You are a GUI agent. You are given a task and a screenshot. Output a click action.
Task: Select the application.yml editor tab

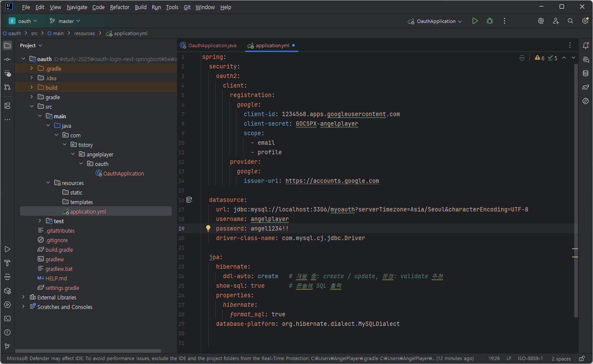[272, 45]
